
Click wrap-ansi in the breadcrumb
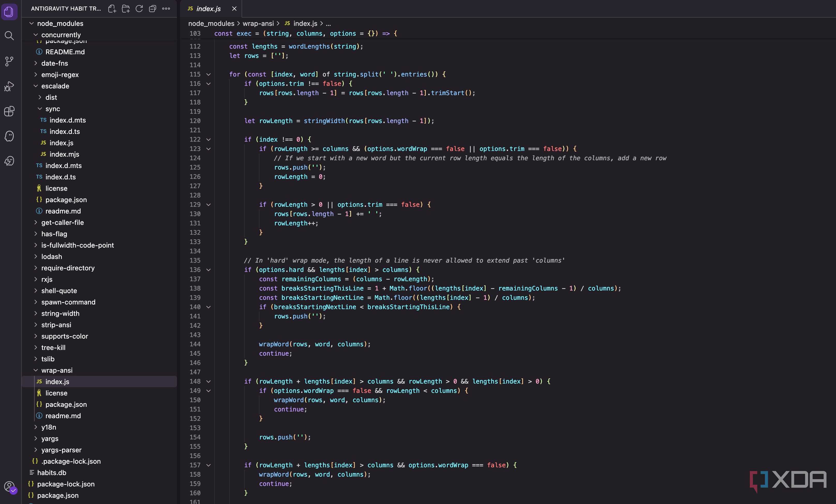(x=258, y=23)
